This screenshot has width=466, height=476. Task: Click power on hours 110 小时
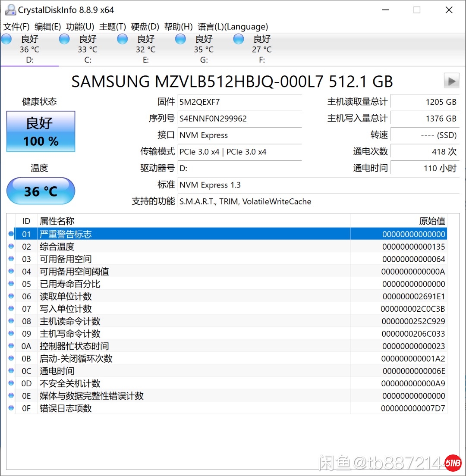click(425, 168)
